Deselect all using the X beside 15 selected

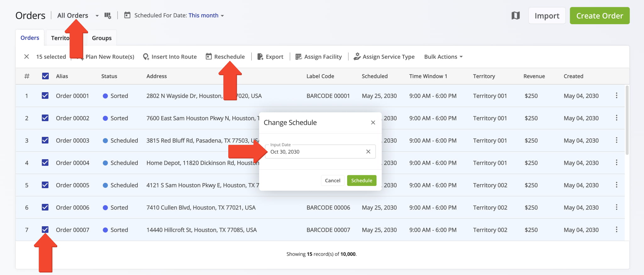point(26,57)
